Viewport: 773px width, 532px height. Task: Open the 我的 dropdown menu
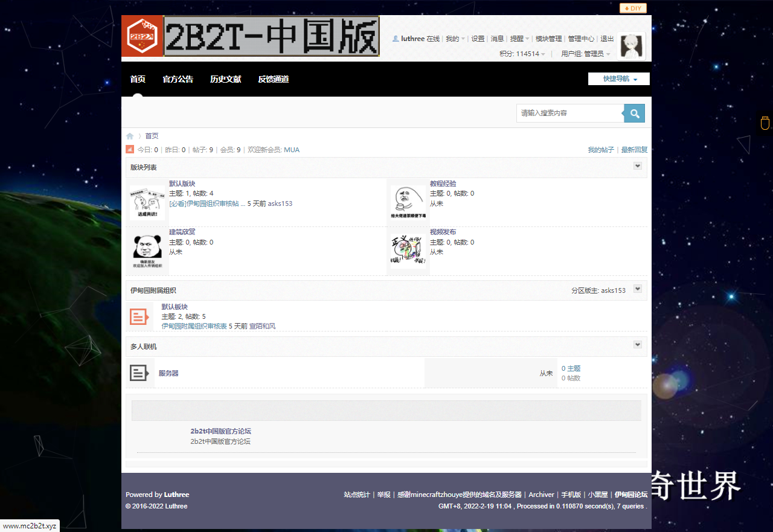click(455, 39)
